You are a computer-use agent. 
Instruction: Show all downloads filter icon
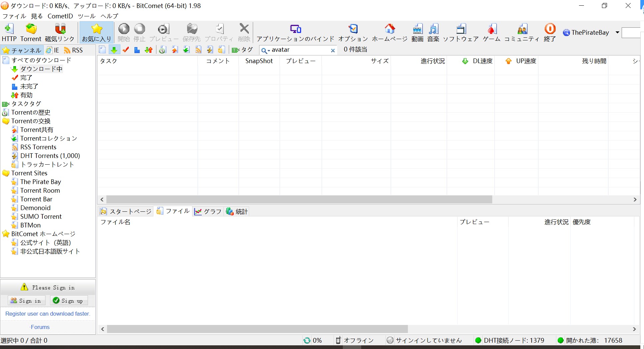[102, 50]
